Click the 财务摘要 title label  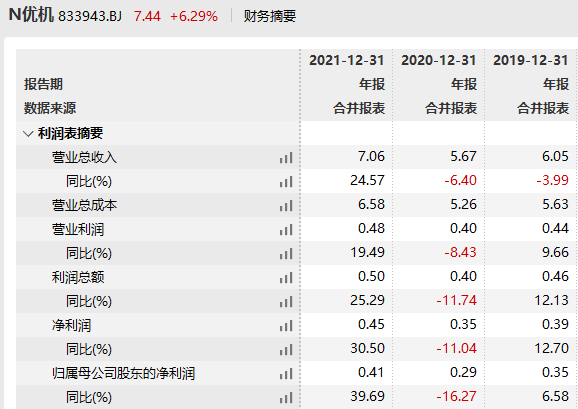[x=270, y=16]
